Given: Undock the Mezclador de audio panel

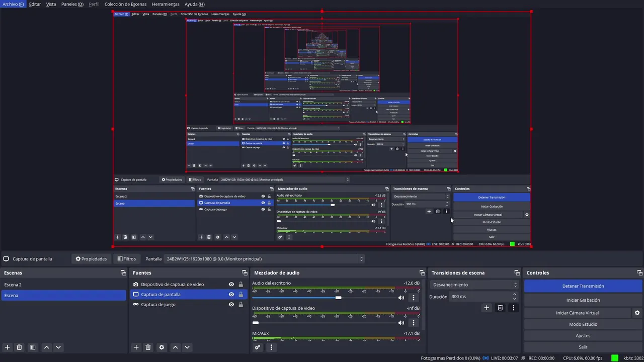Looking at the screenshot, I should click(x=422, y=273).
